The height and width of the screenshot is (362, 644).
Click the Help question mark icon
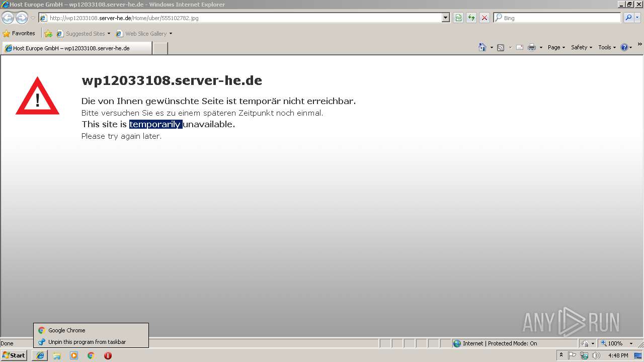624,47
